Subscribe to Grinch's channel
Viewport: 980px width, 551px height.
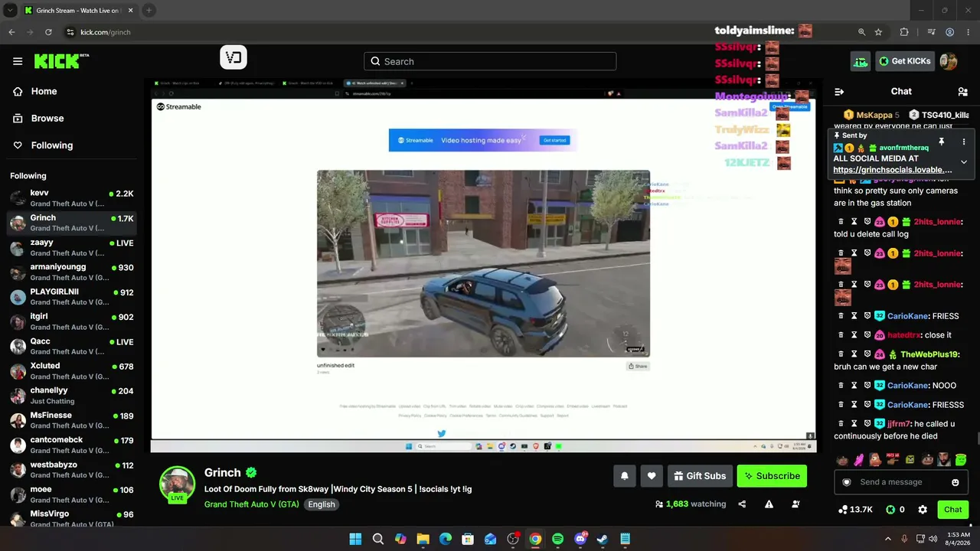772,476
